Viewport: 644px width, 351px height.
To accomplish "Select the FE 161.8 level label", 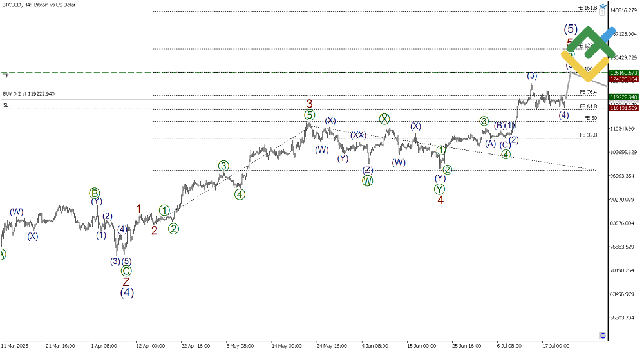I will pyautogui.click(x=587, y=7).
